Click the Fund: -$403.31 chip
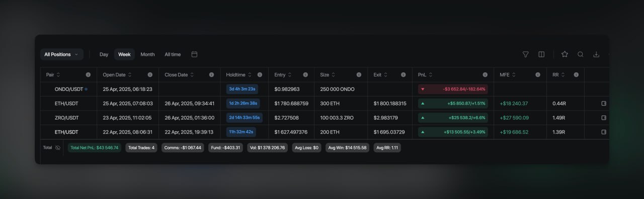 point(225,148)
